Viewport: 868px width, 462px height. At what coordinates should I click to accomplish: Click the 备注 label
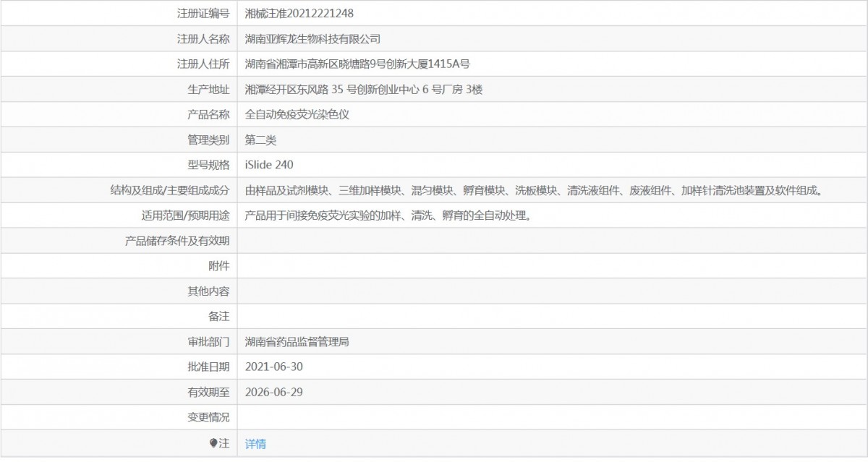point(219,317)
